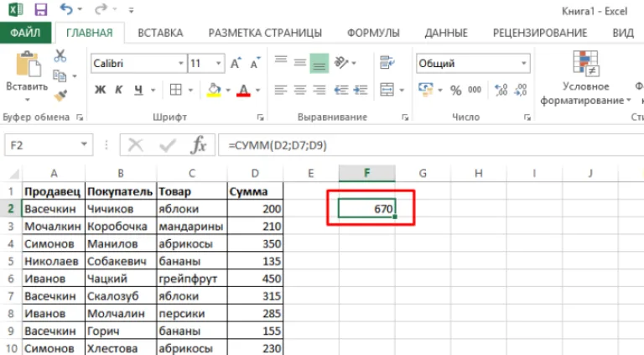644x355 pixels.
Task: Open the font size 11 dropdown
Action: pos(219,63)
